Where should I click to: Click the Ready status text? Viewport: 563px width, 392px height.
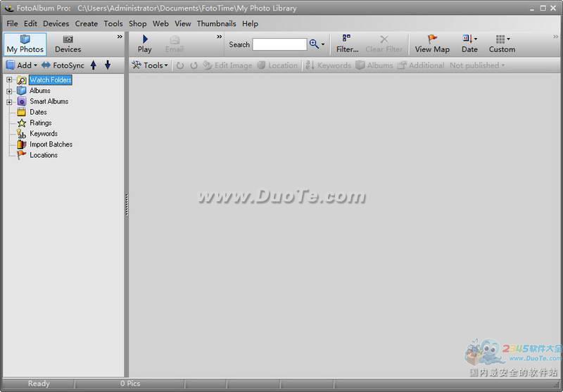click(x=39, y=384)
